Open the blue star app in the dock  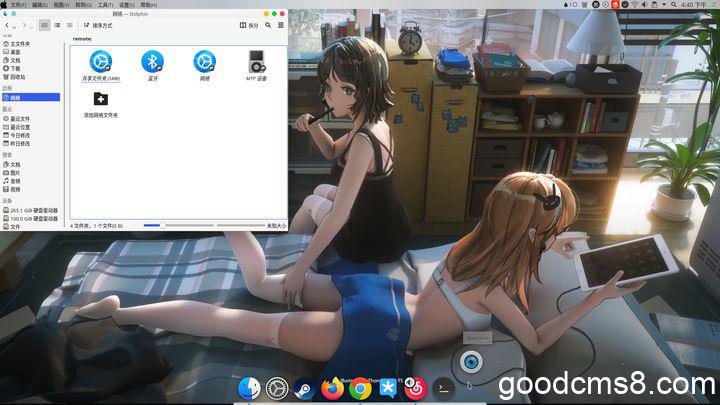click(388, 388)
